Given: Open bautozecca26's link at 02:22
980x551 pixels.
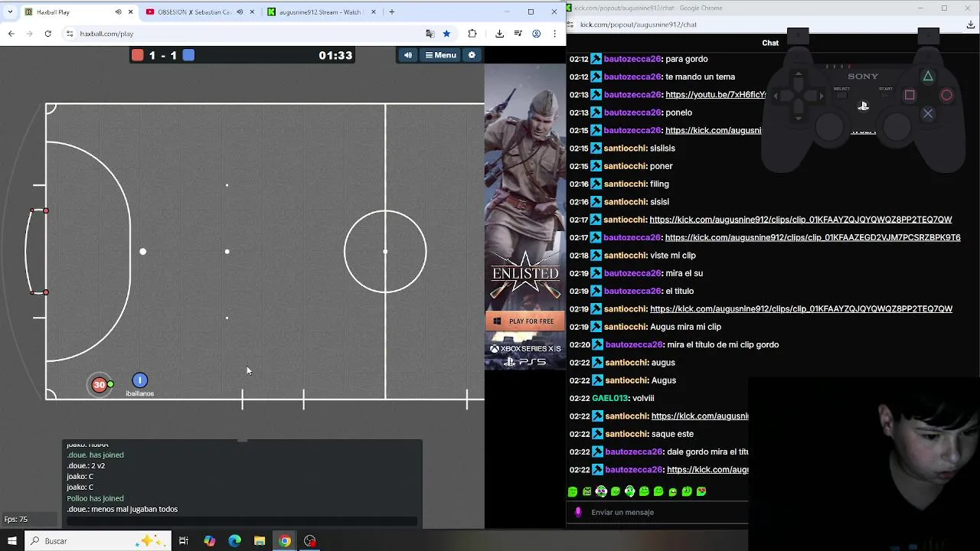Looking at the screenshot, I should point(707,470).
